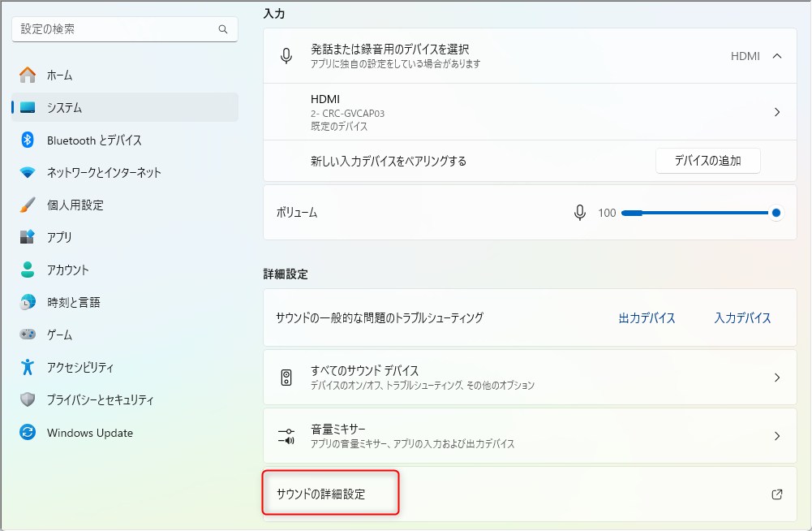Open HDMI device details chevron
Image resolution: width=812 pixels, height=531 pixels.
click(x=777, y=112)
